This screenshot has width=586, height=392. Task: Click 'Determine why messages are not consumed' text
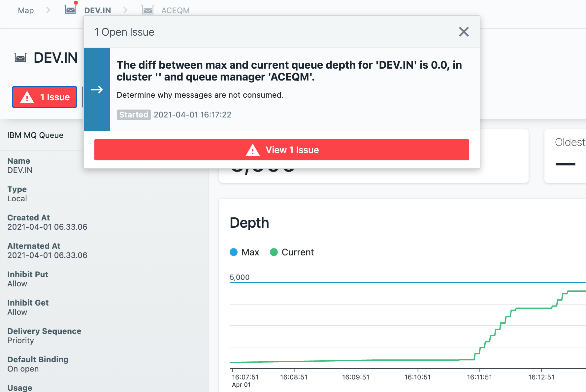[x=200, y=95]
